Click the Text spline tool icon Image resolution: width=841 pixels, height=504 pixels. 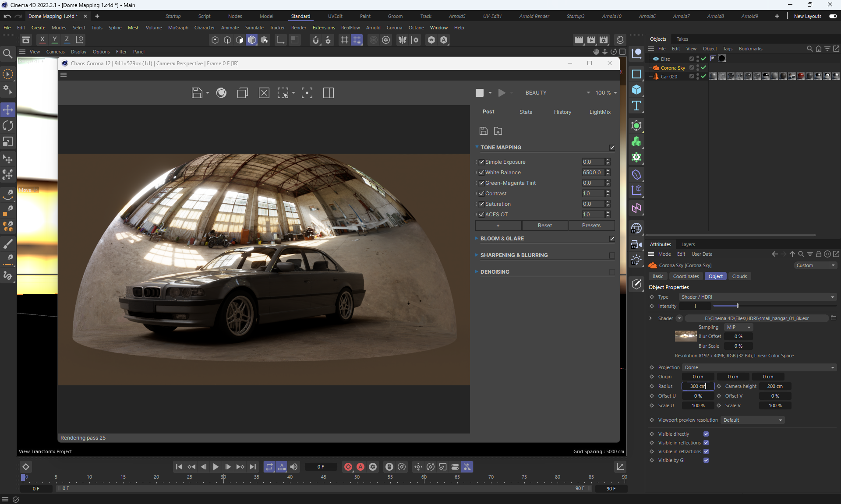(636, 106)
